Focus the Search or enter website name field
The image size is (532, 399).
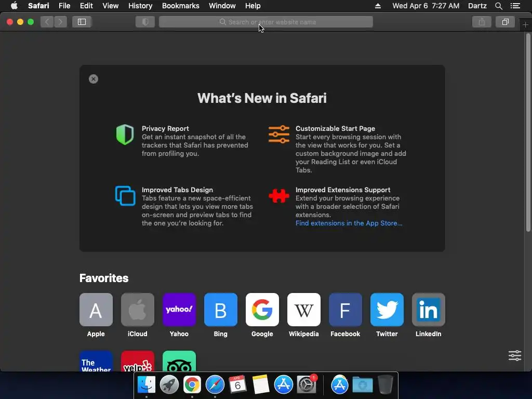coord(266,22)
